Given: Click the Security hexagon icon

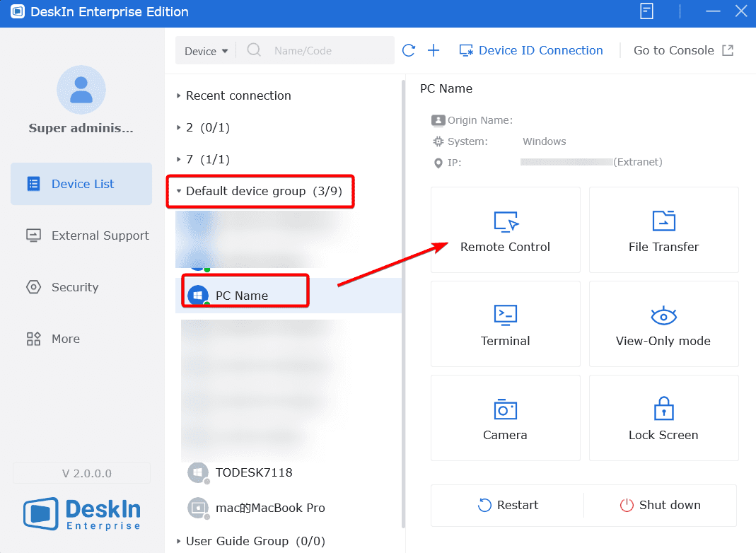Looking at the screenshot, I should click(x=33, y=287).
